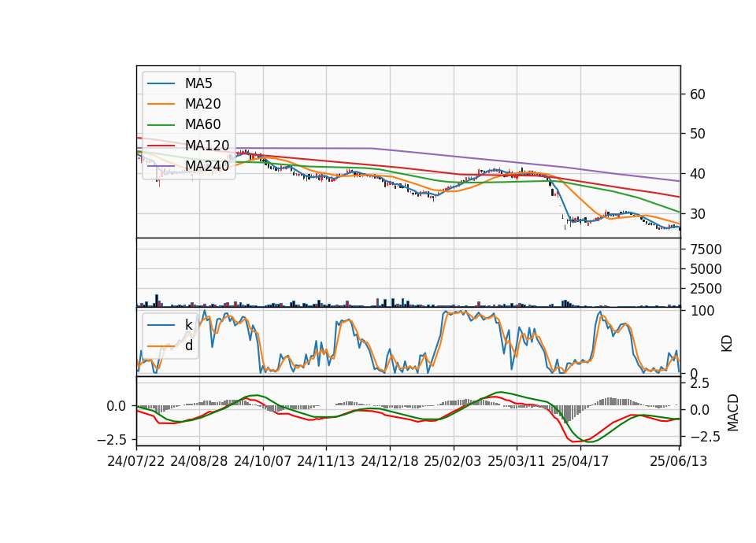Click the 25/02/03 date tick label
Viewport: 756px width, 543px height.
453,461
